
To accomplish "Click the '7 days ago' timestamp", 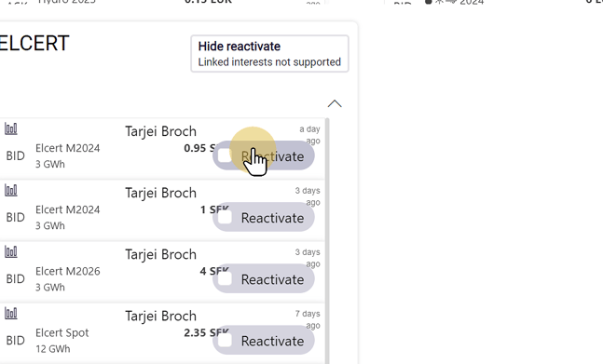I will click(x=308, y=319).
